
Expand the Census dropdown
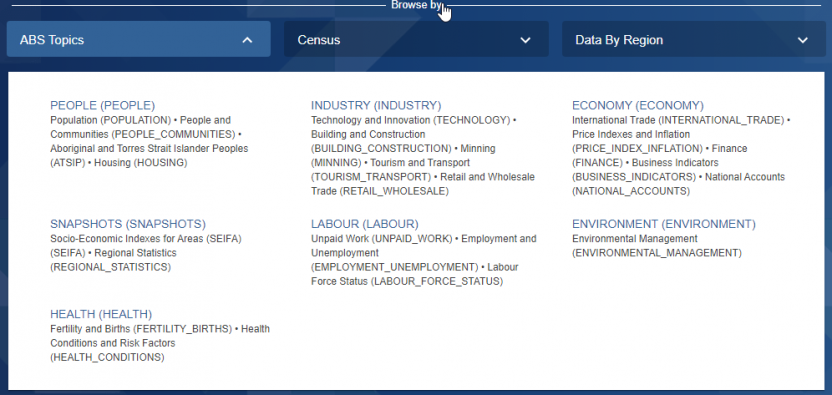416,39
